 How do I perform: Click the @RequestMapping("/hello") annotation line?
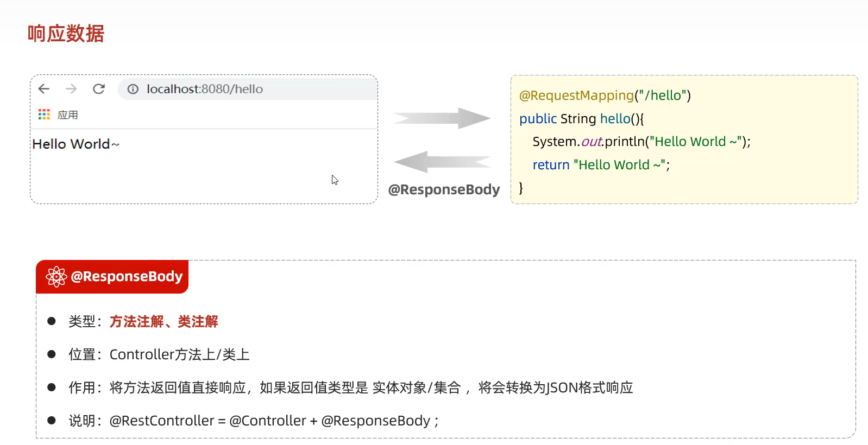click(605, 96)
